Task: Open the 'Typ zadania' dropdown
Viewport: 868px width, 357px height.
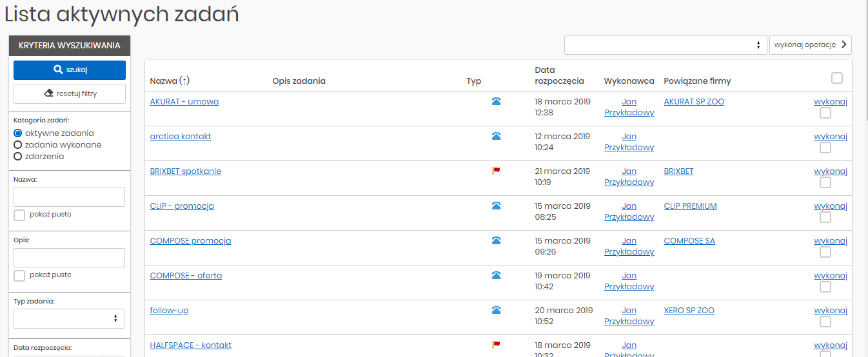Action: click(69, 318)
